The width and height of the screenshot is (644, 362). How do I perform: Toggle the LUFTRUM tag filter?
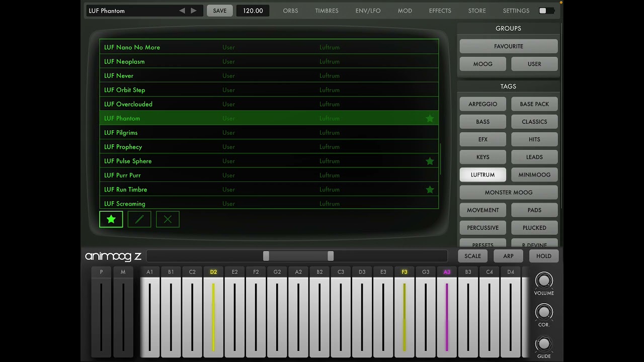pyautogui.click(x=482, y=175)
